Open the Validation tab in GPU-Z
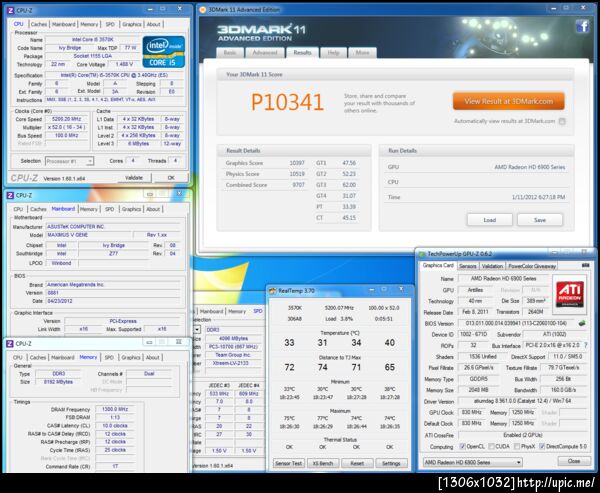The width and height of the screenshot is (600, 493). coord(492,266)
